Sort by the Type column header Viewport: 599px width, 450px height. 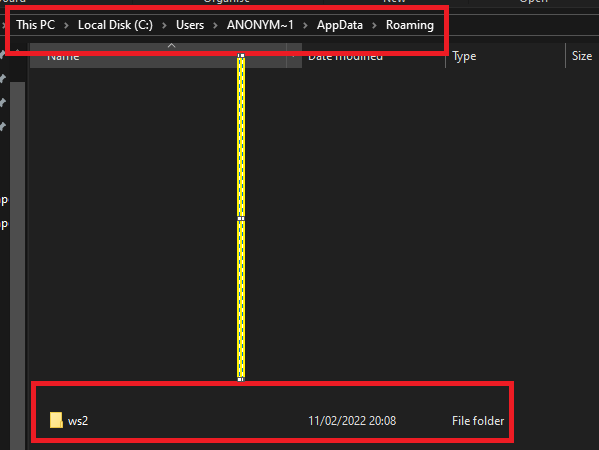pyautogui.click(x=505, y=56)
